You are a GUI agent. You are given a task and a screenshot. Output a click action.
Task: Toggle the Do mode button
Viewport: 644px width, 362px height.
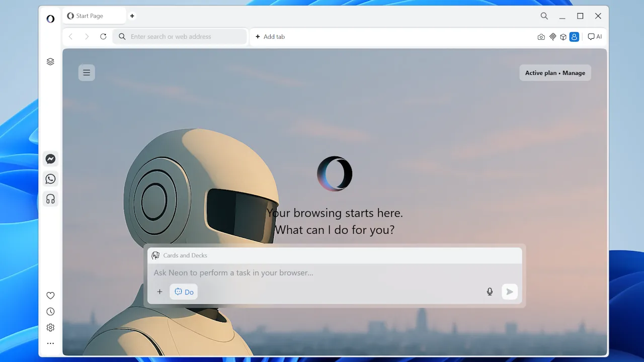184,292
